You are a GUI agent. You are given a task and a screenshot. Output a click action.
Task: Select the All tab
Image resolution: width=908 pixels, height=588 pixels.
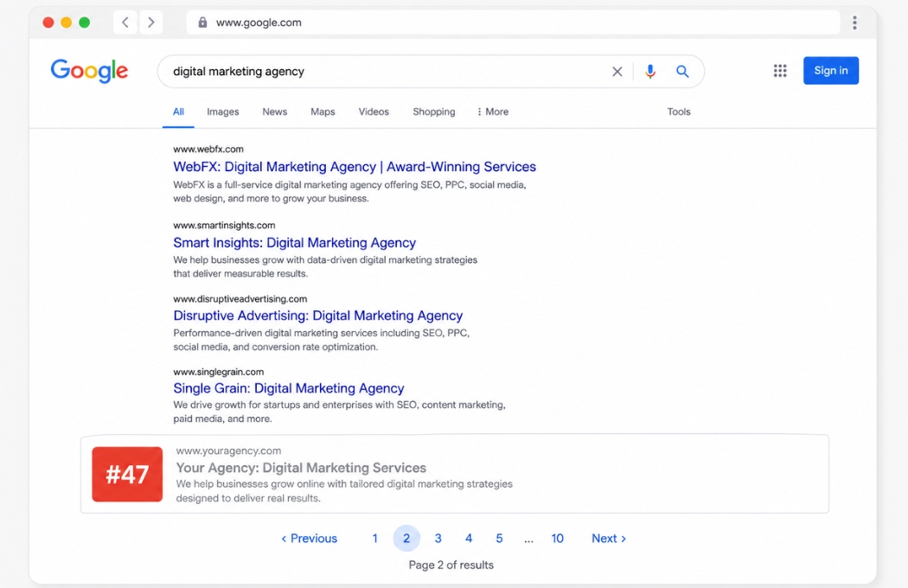point(178,112)
